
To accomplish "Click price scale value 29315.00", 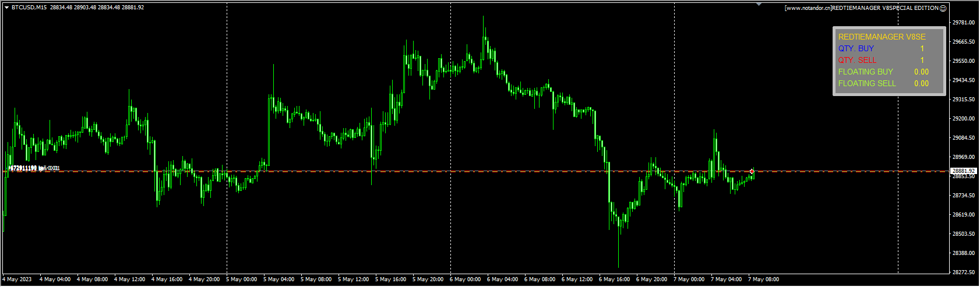I will point(964,100).
